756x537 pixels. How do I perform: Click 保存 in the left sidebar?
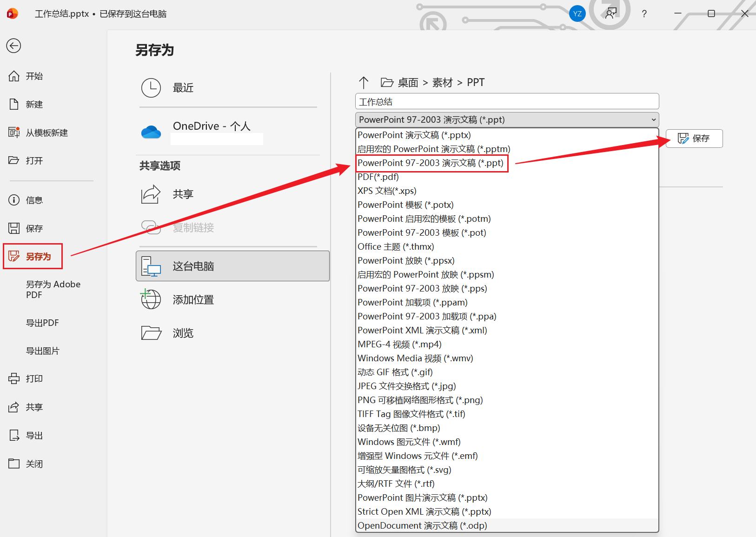pos(26,228)
